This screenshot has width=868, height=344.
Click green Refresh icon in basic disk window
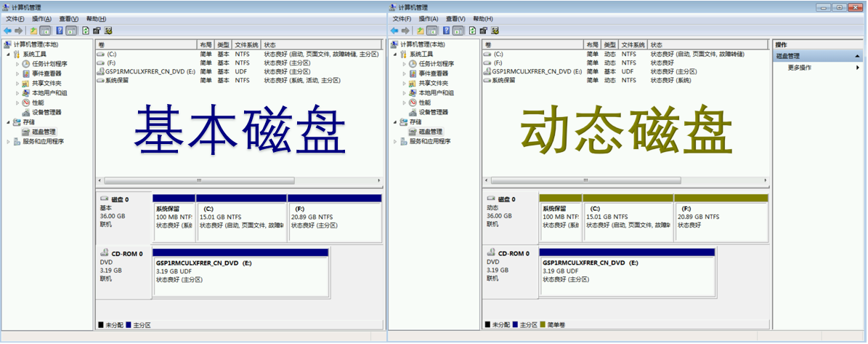point(86,31)
